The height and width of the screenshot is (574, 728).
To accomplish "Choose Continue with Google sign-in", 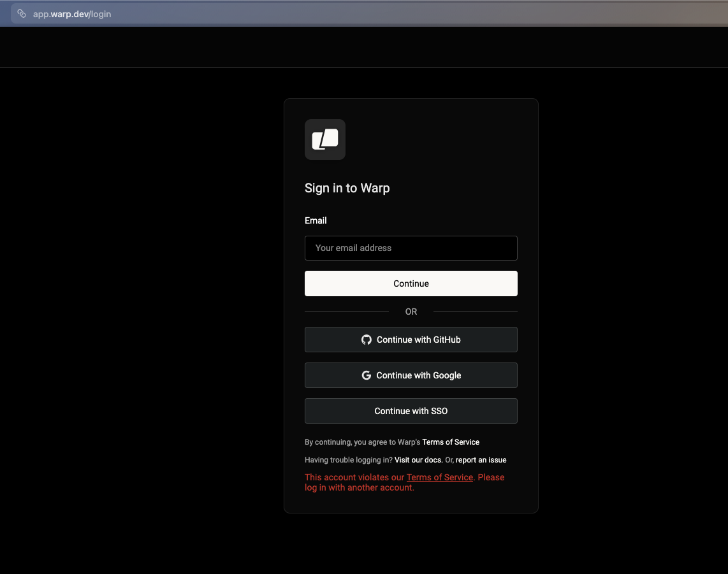I will pos(411,375).
